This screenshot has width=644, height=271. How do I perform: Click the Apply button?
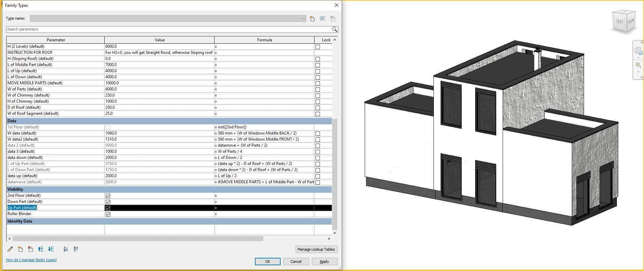324,262
